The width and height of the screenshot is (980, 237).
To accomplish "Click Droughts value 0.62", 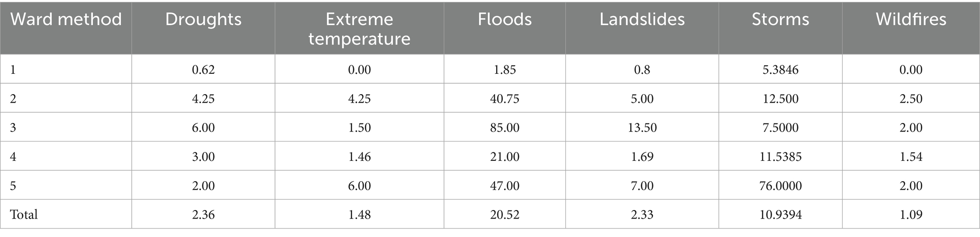I will (x=203, y=70).
